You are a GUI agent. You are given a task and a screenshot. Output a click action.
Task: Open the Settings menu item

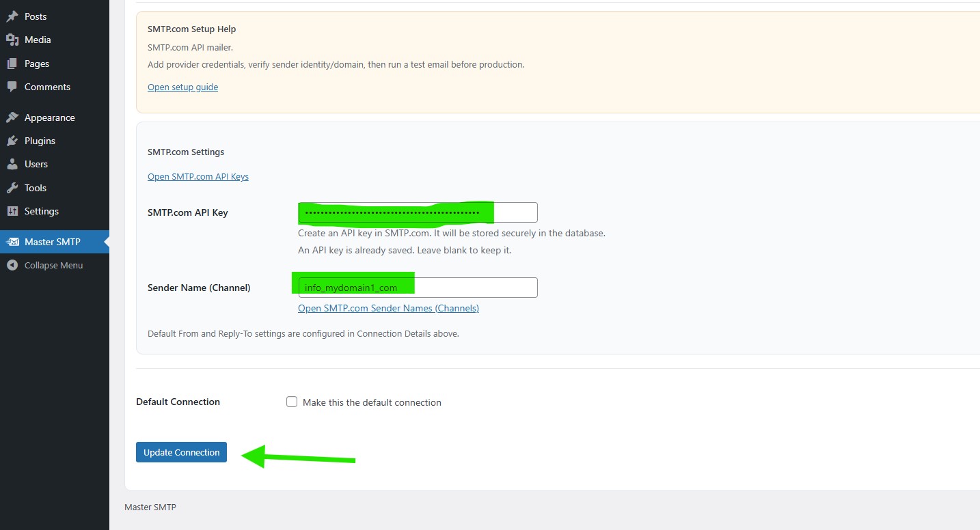click(x=42, y=211)
